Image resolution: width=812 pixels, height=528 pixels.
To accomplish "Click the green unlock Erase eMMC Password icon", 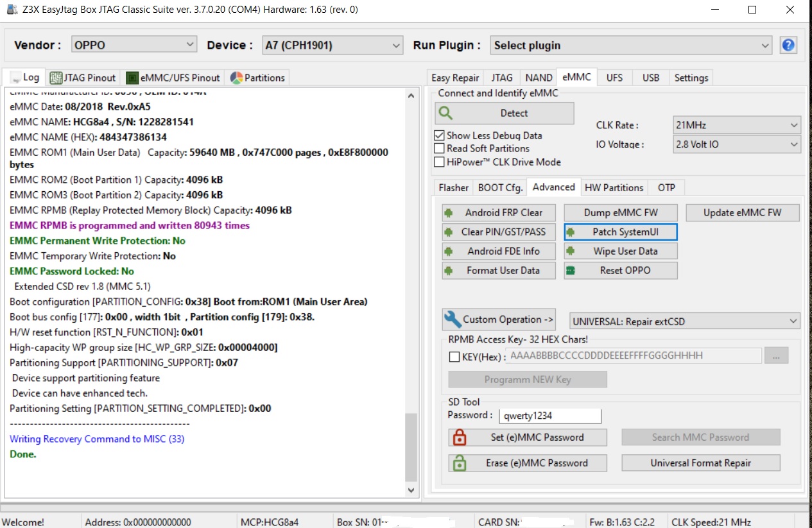I will (459, 463).
